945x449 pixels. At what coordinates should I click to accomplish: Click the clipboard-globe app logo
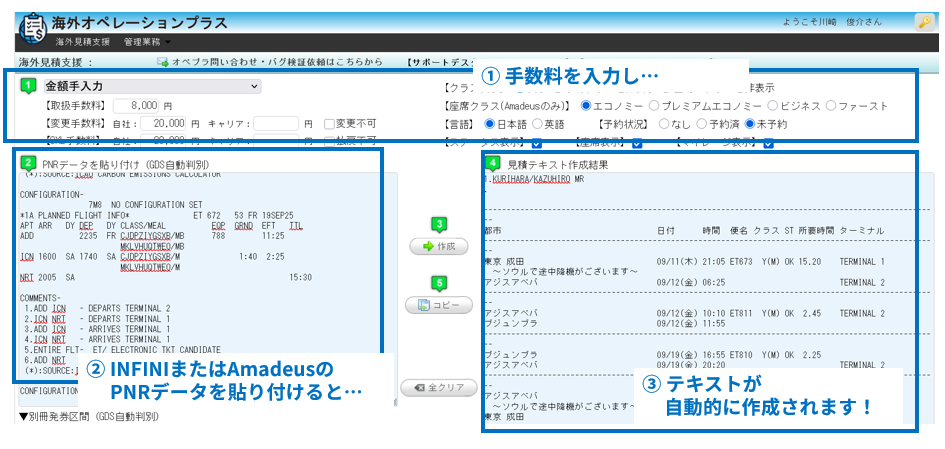click(x=33, y=28)
